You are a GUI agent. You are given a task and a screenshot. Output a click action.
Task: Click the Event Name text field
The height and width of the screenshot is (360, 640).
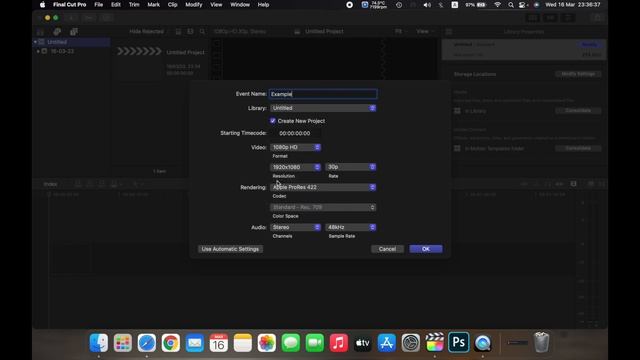coord(323,94)
